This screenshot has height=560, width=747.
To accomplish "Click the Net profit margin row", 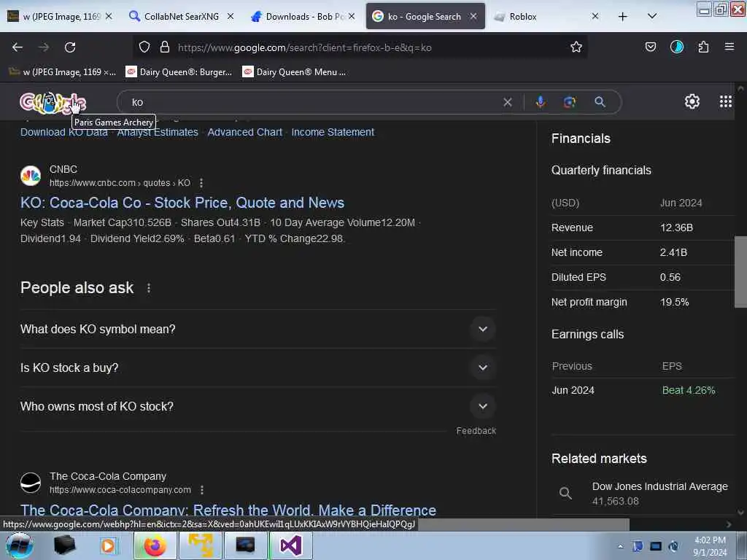I will click(x=643, y=302).
